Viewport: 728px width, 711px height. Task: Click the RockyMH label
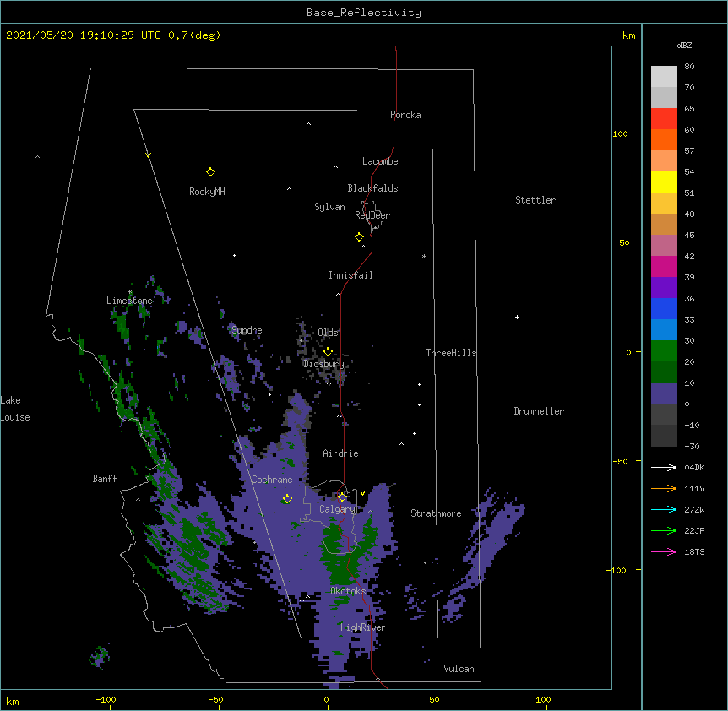click(207, 192)
